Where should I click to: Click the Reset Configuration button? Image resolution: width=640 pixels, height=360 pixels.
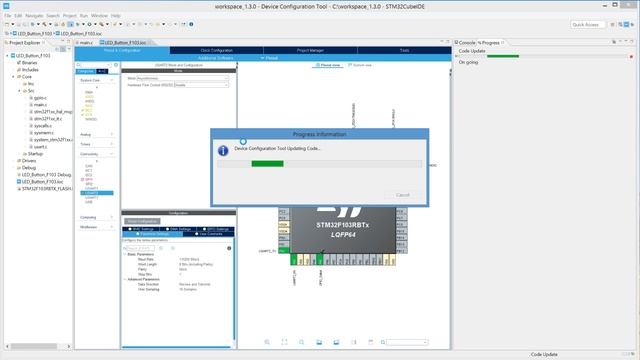pyautogui.click(x=142, y=221)
